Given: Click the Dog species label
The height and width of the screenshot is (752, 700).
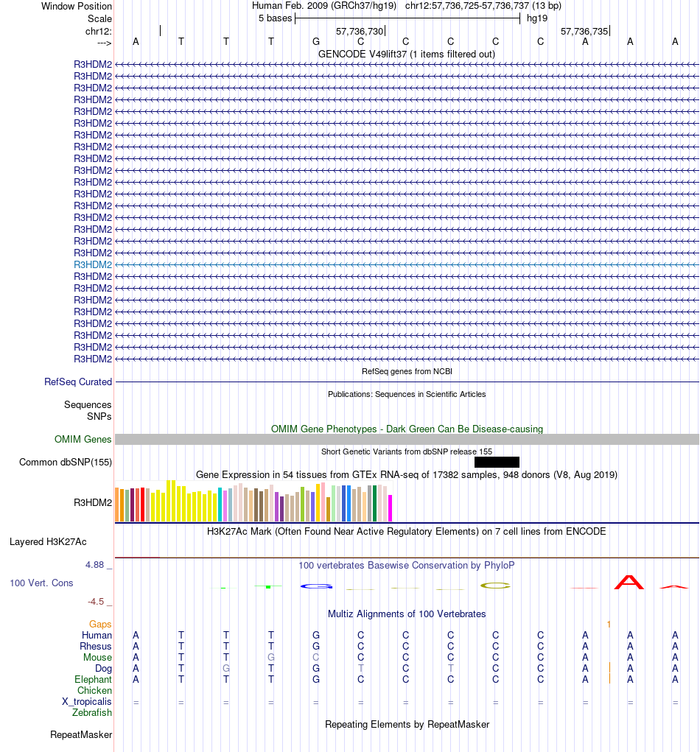Looking at the screenshot, I should [103, 668].
